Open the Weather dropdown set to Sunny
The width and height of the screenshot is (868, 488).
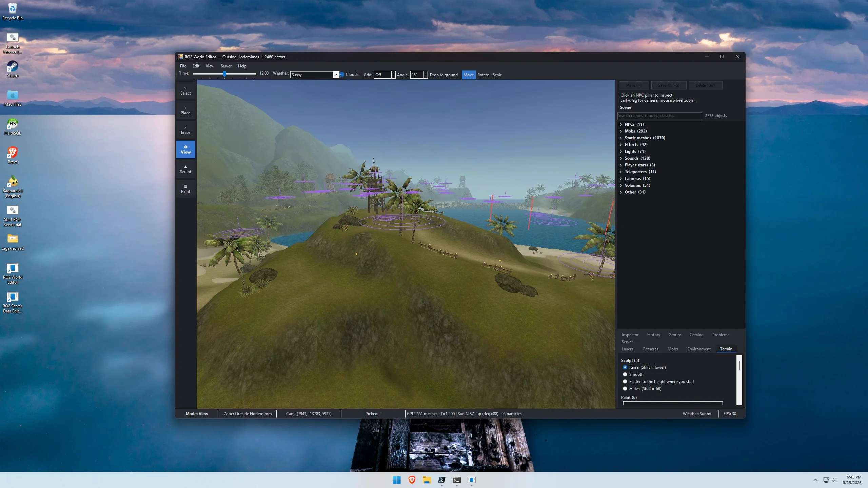tap(314, 75)
